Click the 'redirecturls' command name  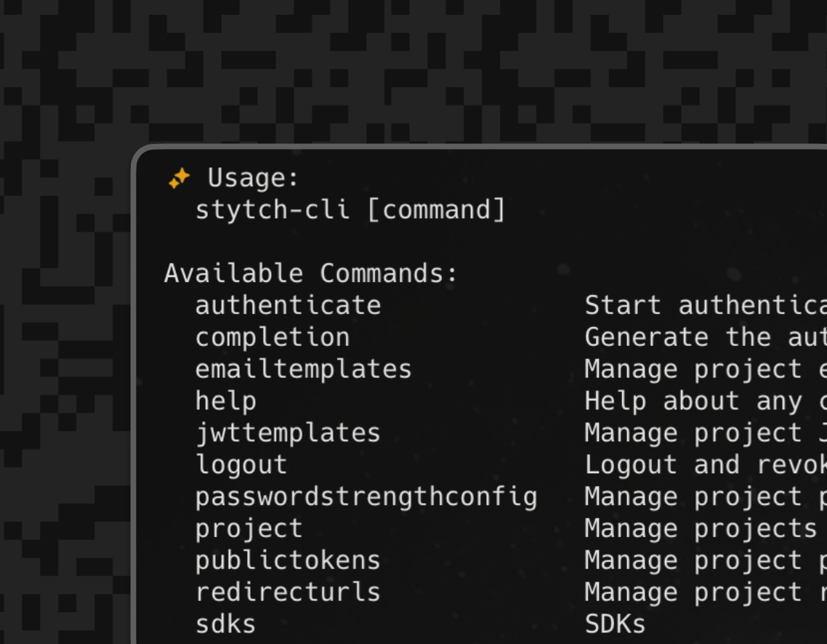(288, 592)
